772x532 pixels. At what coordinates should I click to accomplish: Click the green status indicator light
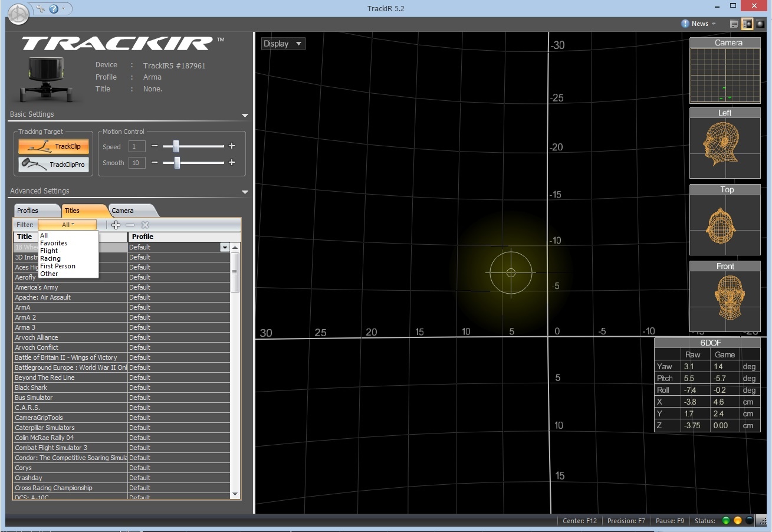725,521
